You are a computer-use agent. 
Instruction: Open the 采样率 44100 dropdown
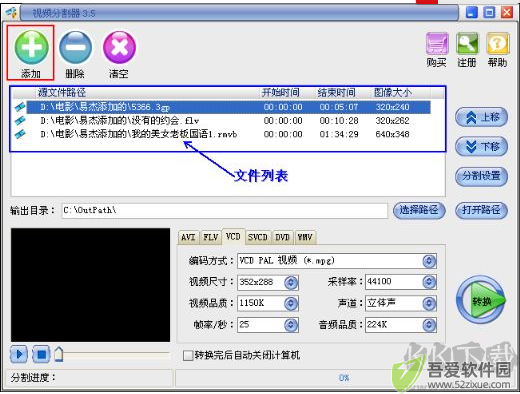(x=429, y=282)
